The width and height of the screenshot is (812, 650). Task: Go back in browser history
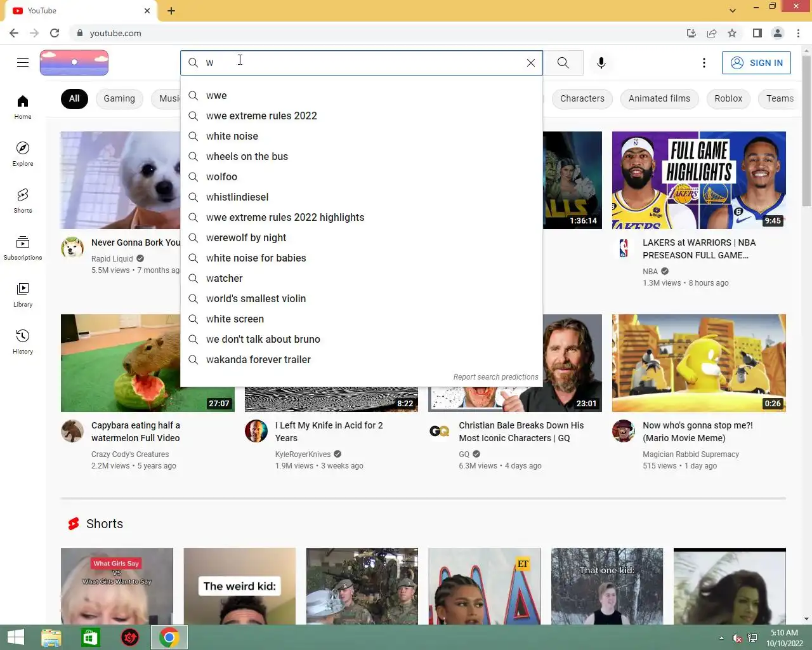[x=14, y=33]
